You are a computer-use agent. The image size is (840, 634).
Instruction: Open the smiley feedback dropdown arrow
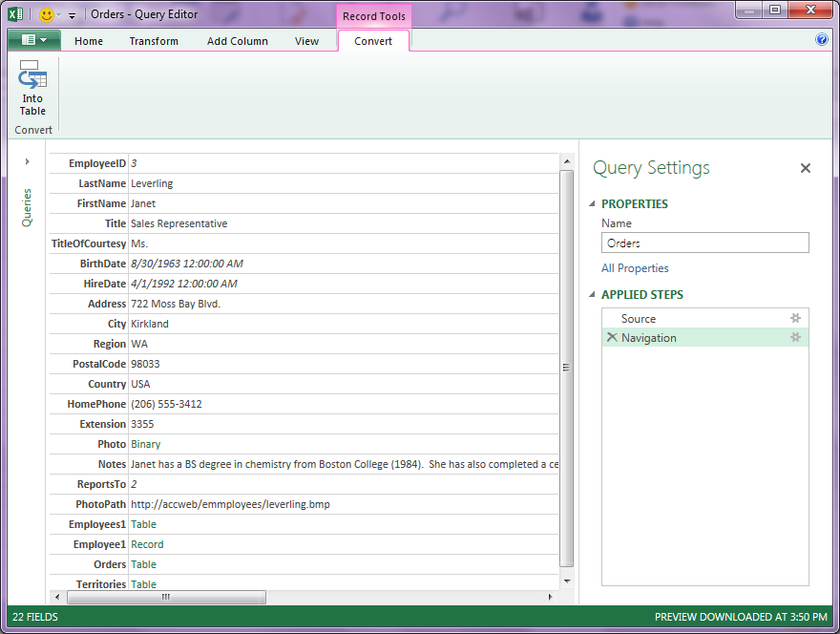coord(59,15)
